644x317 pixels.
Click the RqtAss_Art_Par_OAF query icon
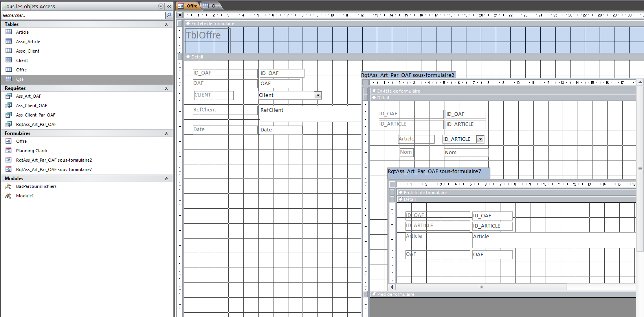[9, 124]
